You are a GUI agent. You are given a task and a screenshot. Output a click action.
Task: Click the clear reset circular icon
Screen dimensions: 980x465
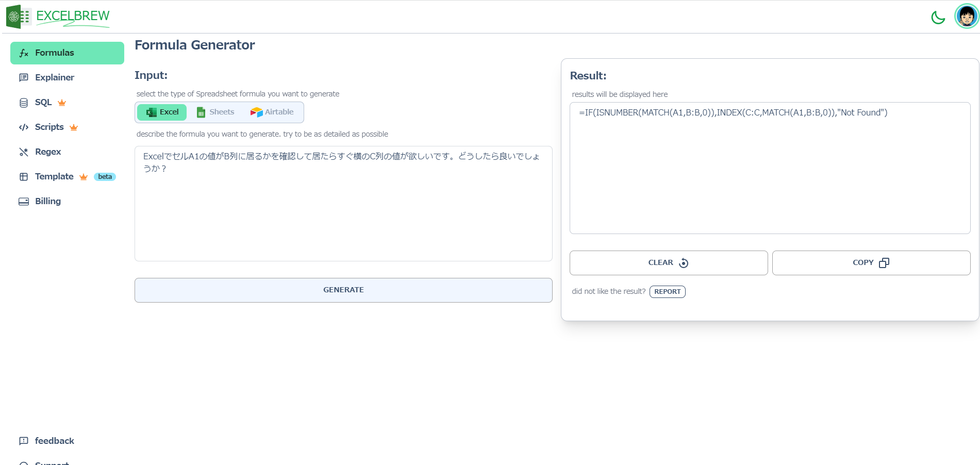684,263
